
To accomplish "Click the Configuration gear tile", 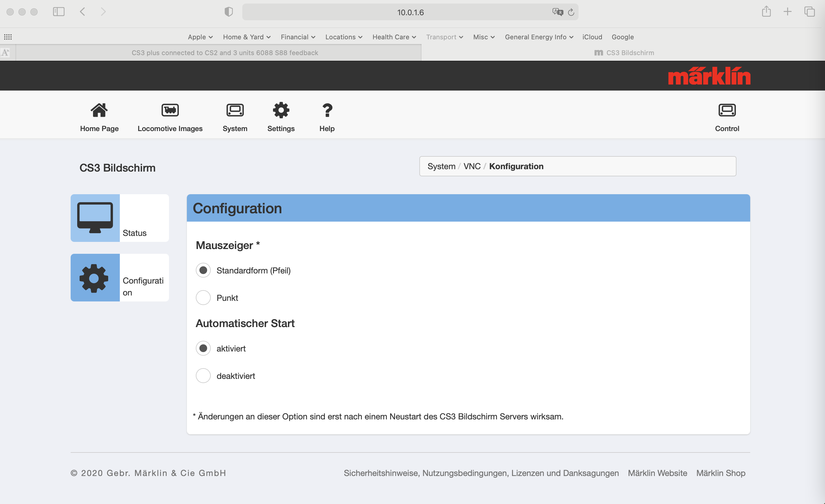I will pyautogui.click(x=120, y=277).
